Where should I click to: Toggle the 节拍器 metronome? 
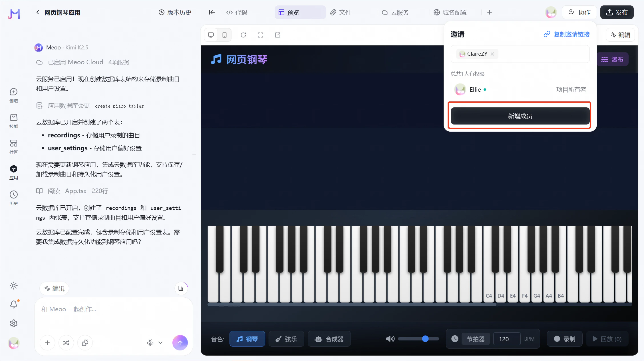click(x=476, y=339)
